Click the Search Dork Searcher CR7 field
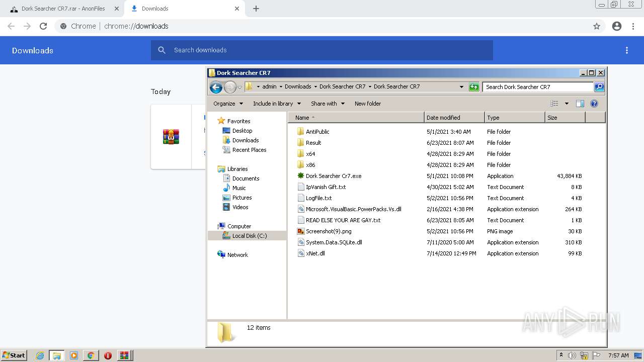 pyautogui.click(x=537, y=87)
